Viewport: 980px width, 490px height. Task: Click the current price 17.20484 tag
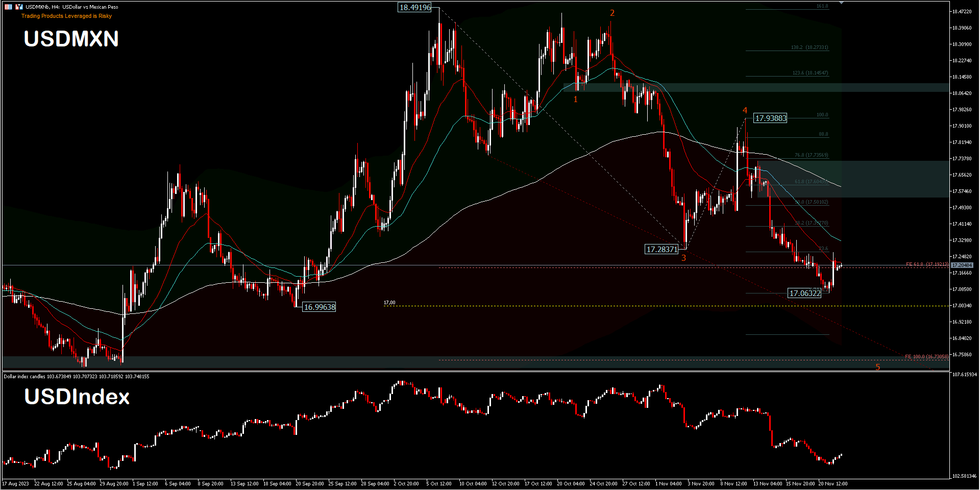pyautogui.click(x=962, y=265)
